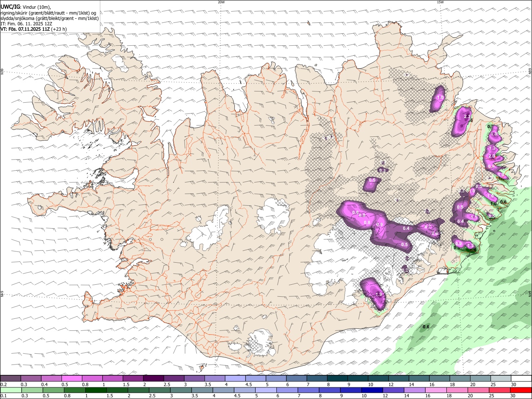The image size is (532, 399).
Task: Click the bottom legend row '30' label
Action: [513, 396]
